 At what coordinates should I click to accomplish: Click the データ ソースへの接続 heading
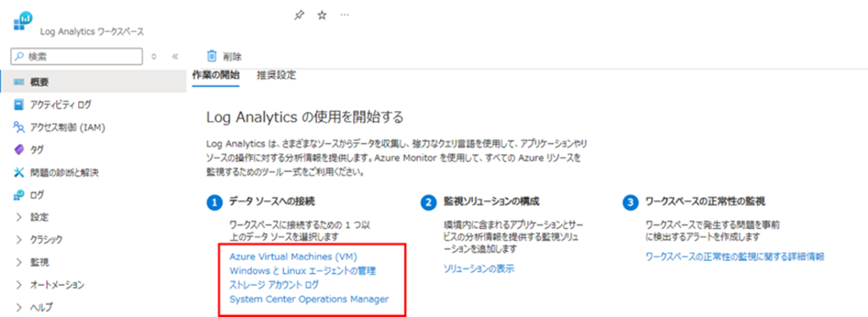tap(272, 202)
